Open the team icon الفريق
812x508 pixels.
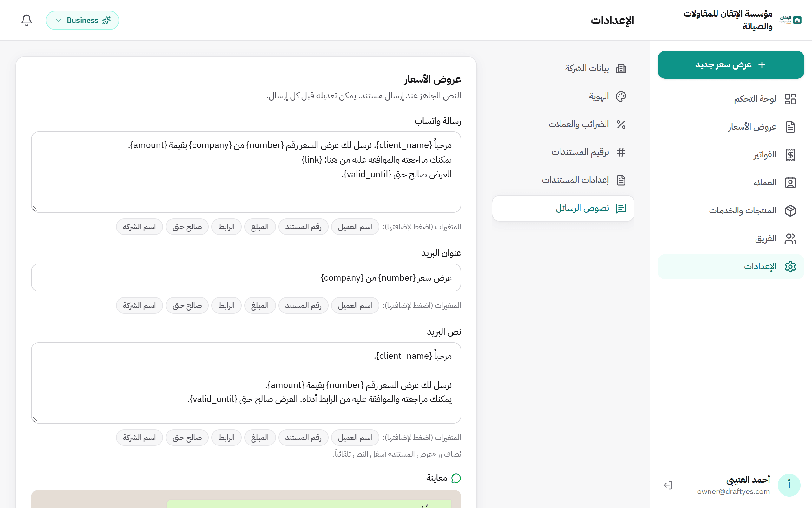pyautogui.click(x=790, y=238)
